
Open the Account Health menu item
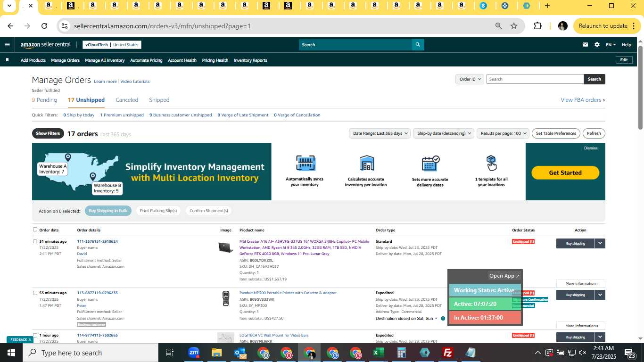(182, 60)
